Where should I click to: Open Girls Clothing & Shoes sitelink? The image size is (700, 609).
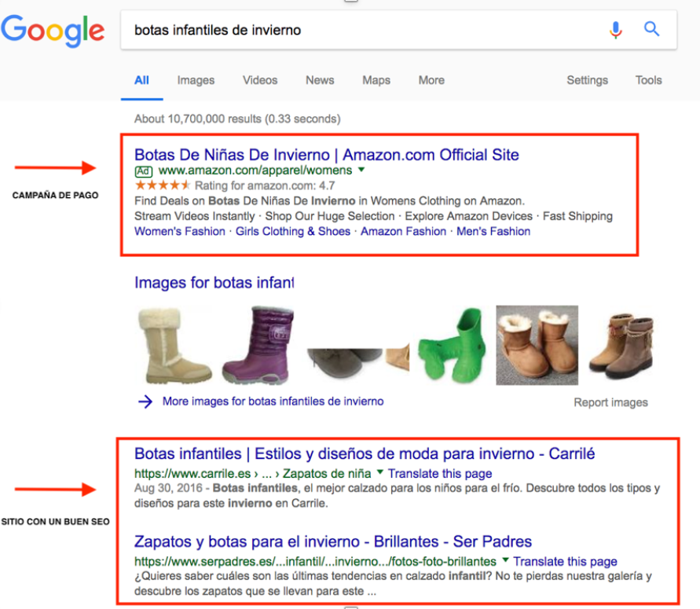tap(293, 231)
